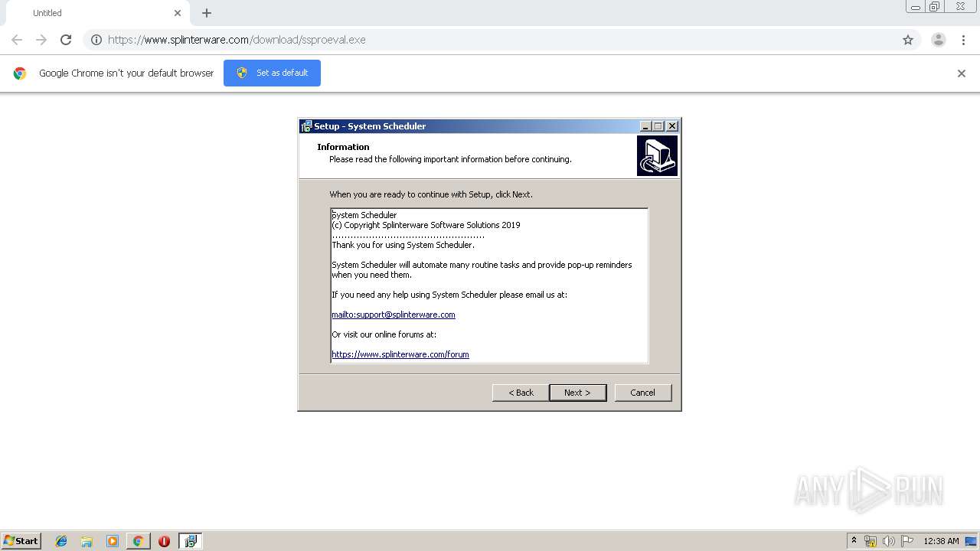This screenshot has width=980, height=551.
Task: Open mailto:support@splinterware.com link
Action: pyautogui.click(x=394, y=315)
